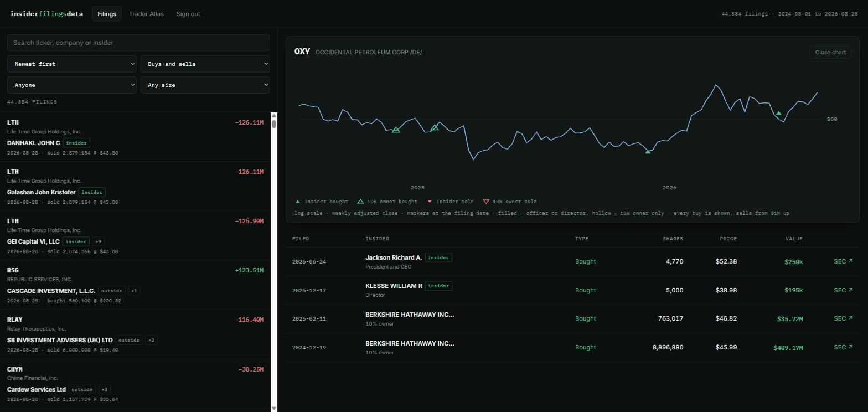
Task: Click the VALUE column header
Action: (794, 239)
